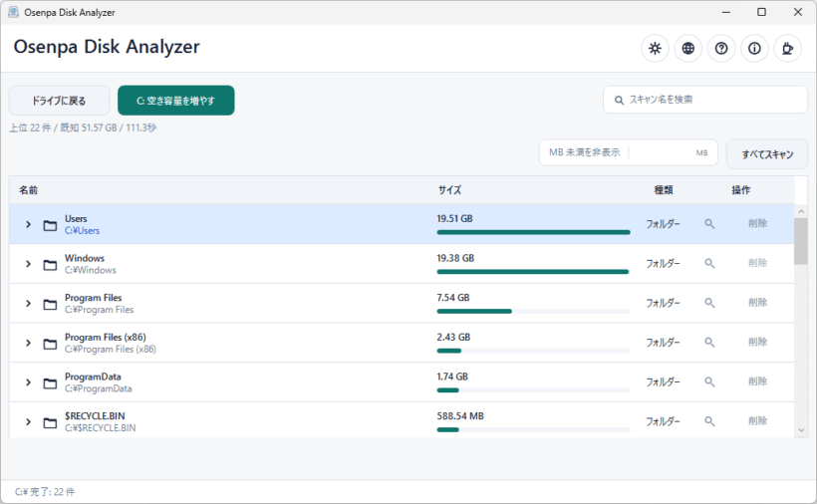Click the magnifier in the Program Files row
This screenshot has height=504, width=817.
[709, 303]
